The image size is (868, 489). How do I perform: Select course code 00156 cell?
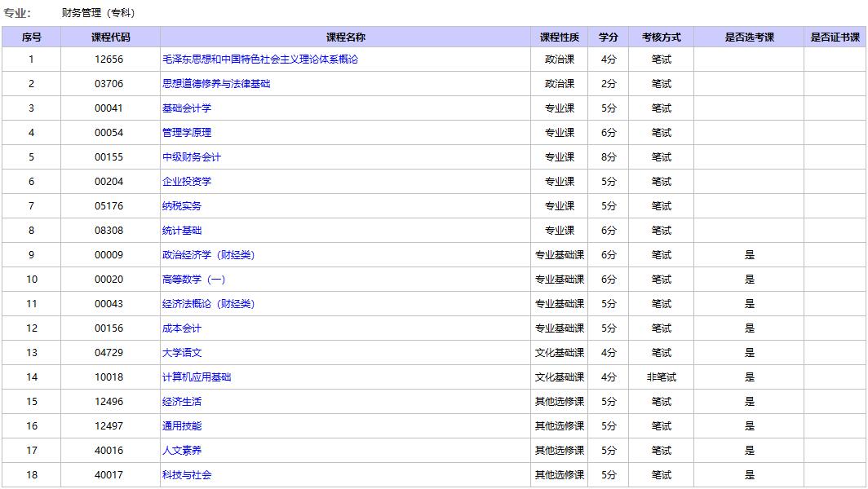point(109,328)
